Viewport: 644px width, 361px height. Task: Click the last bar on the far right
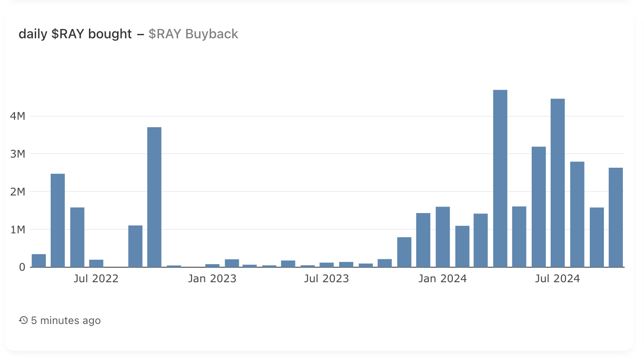click(x=614, y=216)
